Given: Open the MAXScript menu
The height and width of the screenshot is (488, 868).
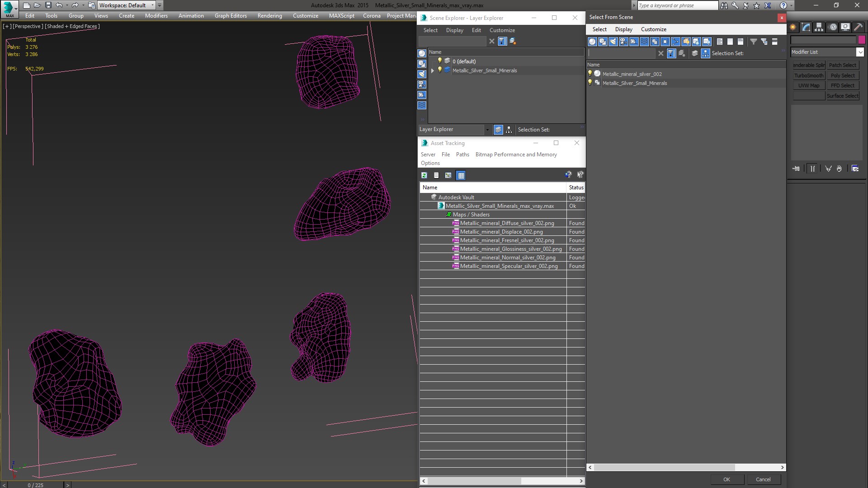Looking at the screenshot, I should point(341,16).
